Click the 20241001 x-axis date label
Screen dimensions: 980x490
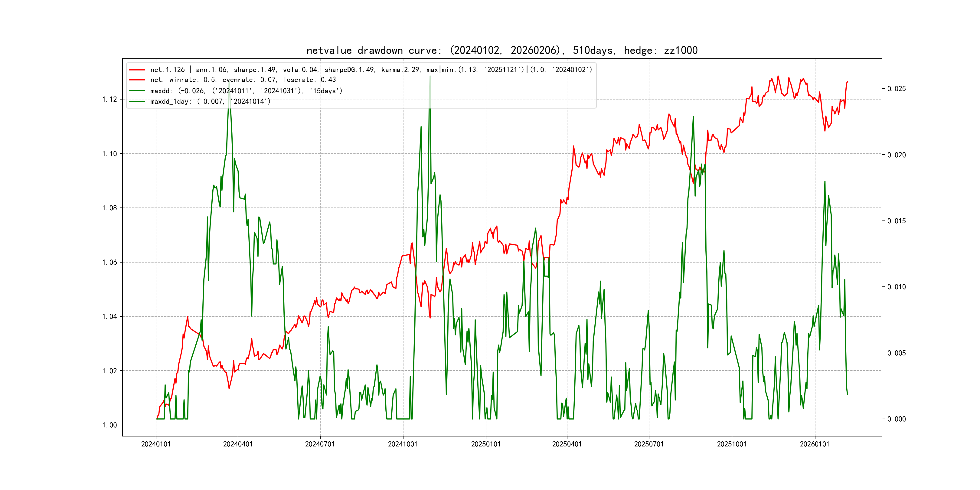403,444
